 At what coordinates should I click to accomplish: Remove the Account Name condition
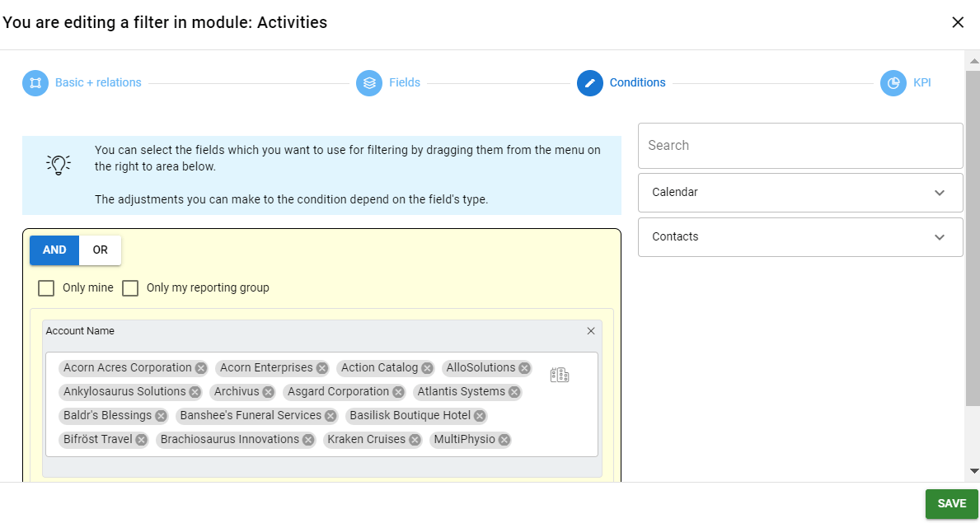point(590,330)
